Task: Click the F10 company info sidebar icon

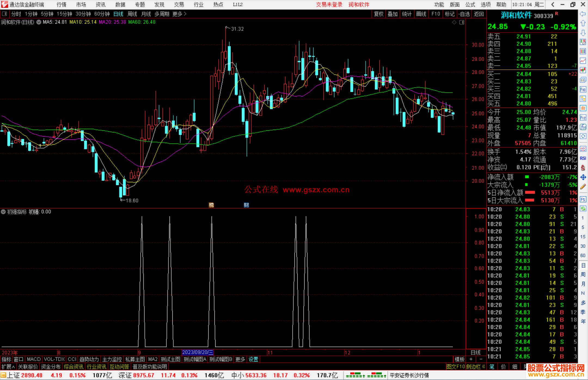Action: pos(583,89)
